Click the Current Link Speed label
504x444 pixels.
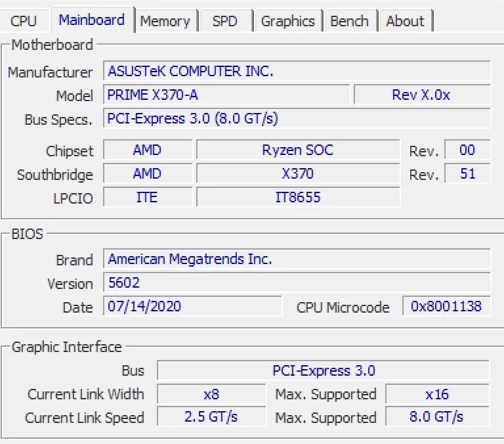pos(85,418)
